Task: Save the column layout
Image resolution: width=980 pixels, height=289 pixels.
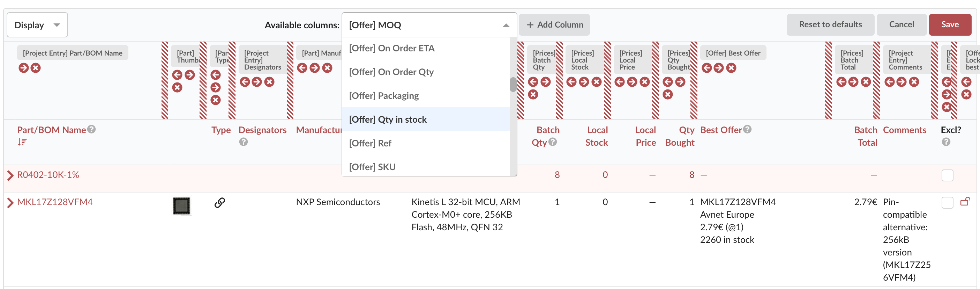Action: (x=950, y=25)
